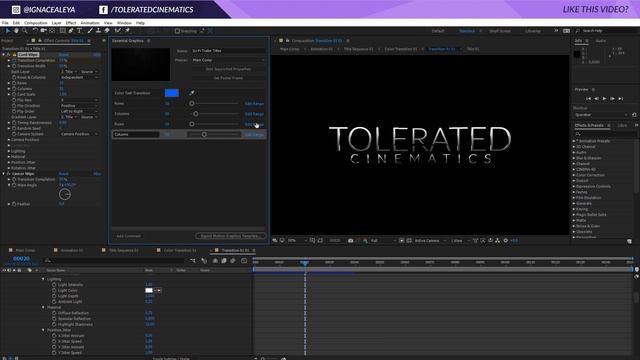Toggle the Light Intensity stopwatch in timeline
This screenshot has width=640, height=360.
click(54, 284)
